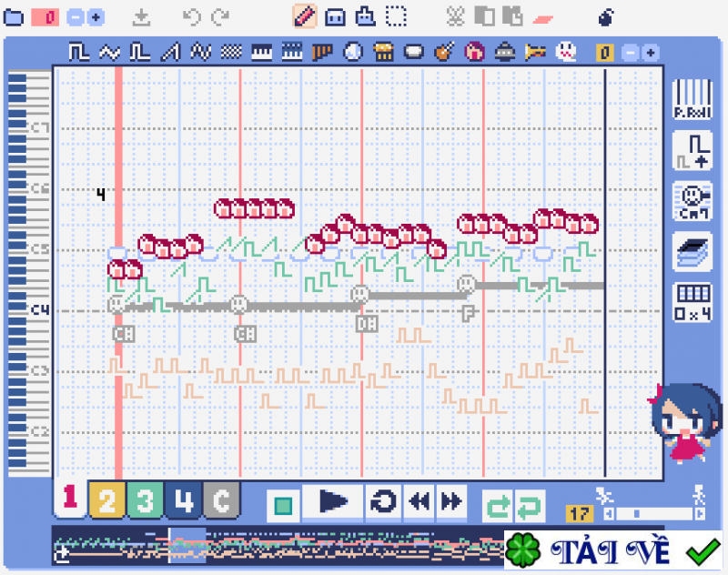728x575 pixels.
Task: Click the TẢI VỀ download button
Action: 612,550
